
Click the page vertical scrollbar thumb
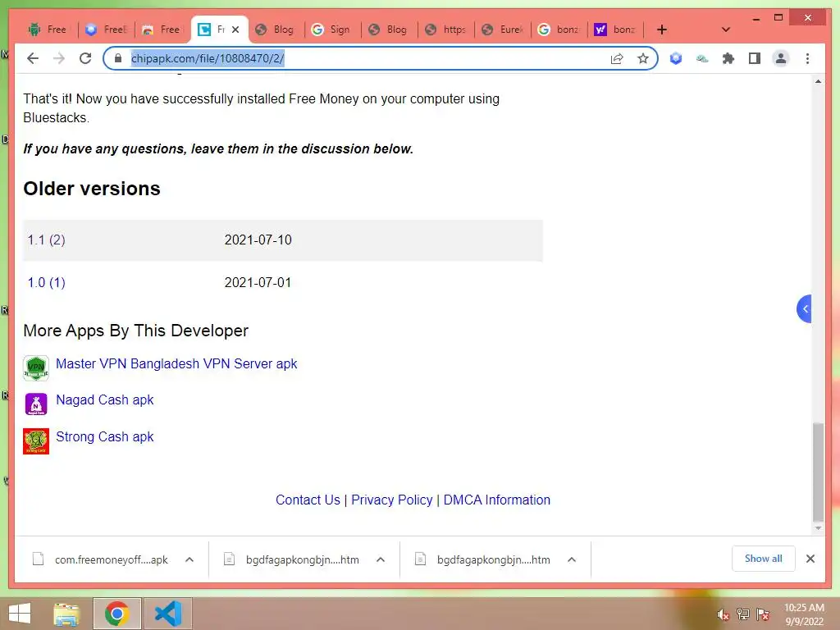coord(818,472)
